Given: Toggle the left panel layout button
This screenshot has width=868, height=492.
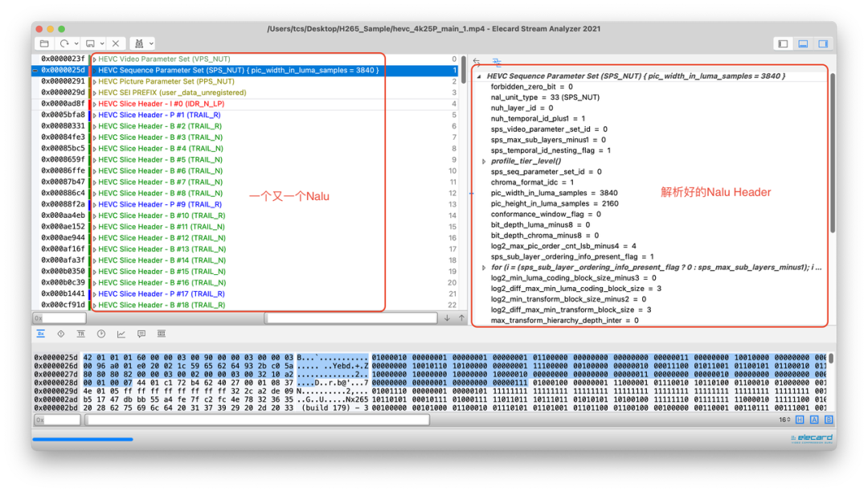Looking at the screenshot, I should coord(783,43).
